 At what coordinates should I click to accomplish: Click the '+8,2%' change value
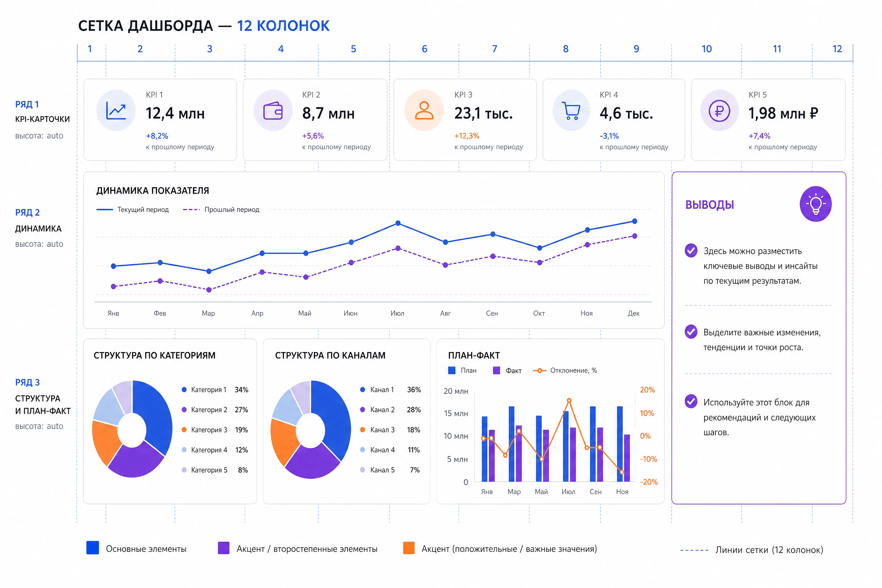(x=157, y=136)
